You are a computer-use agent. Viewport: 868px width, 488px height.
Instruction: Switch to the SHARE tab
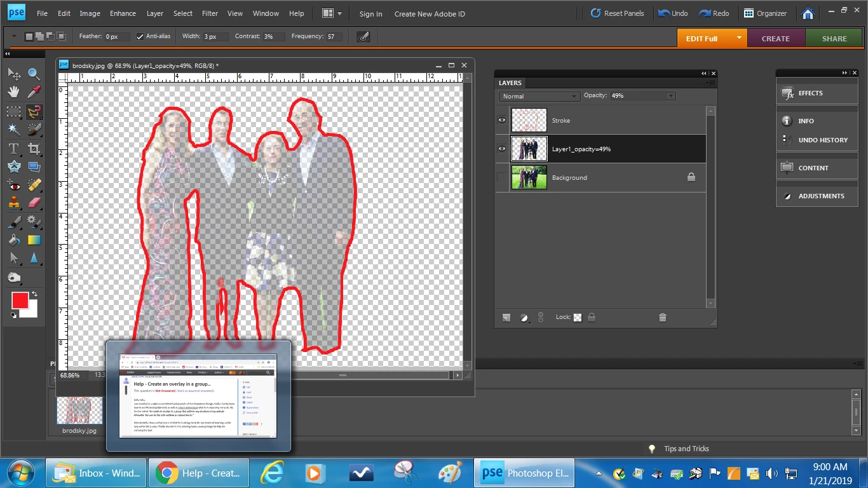(x=834, y=38)
